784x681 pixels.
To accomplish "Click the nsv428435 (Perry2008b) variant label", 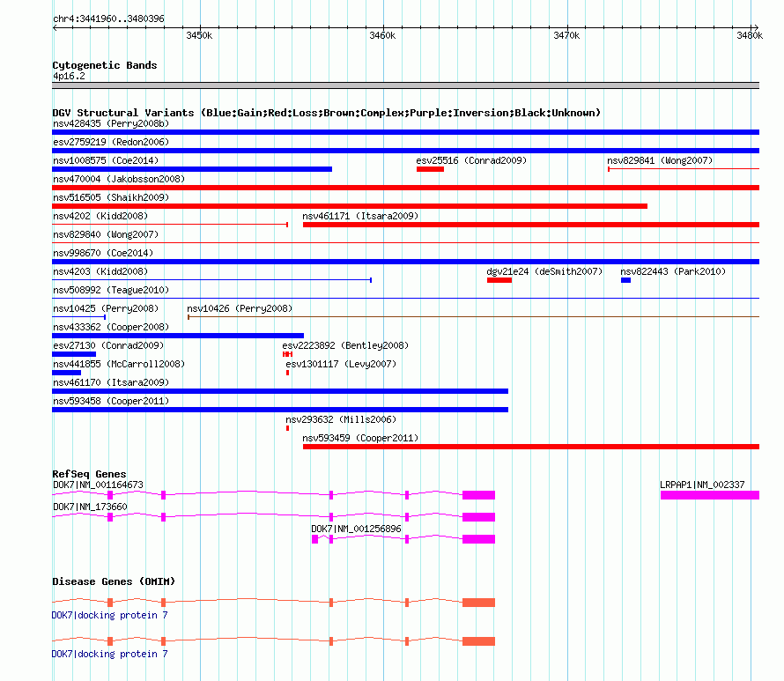I will (x=111, y=123).
